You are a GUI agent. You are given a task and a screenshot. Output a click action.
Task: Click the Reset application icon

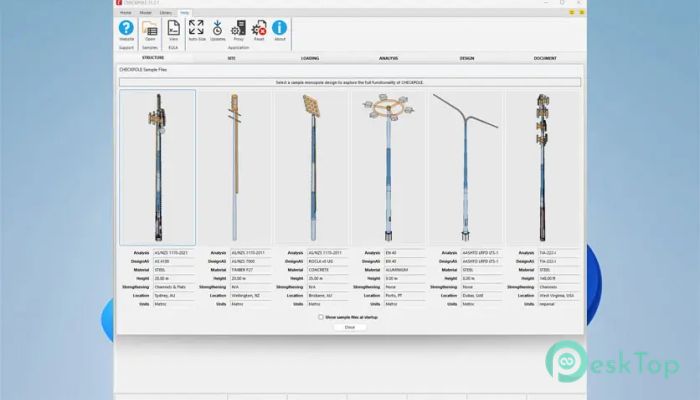pos(259,30)
